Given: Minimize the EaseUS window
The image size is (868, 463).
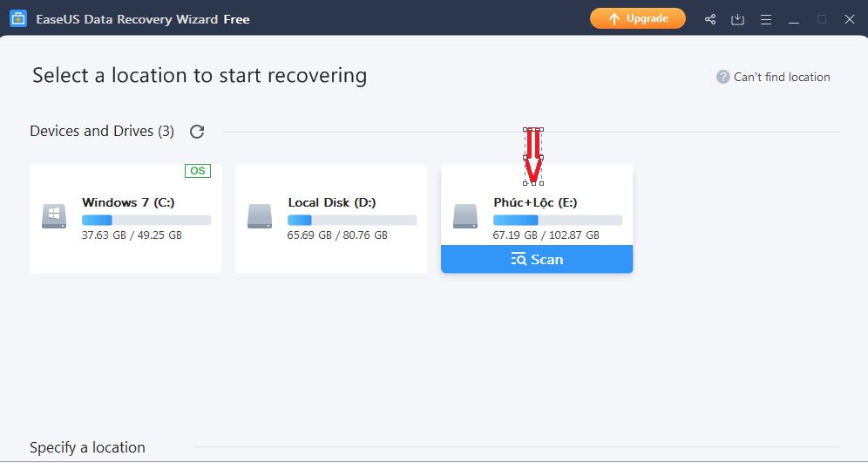Looking at the screenshot, I should pos(794,19).
